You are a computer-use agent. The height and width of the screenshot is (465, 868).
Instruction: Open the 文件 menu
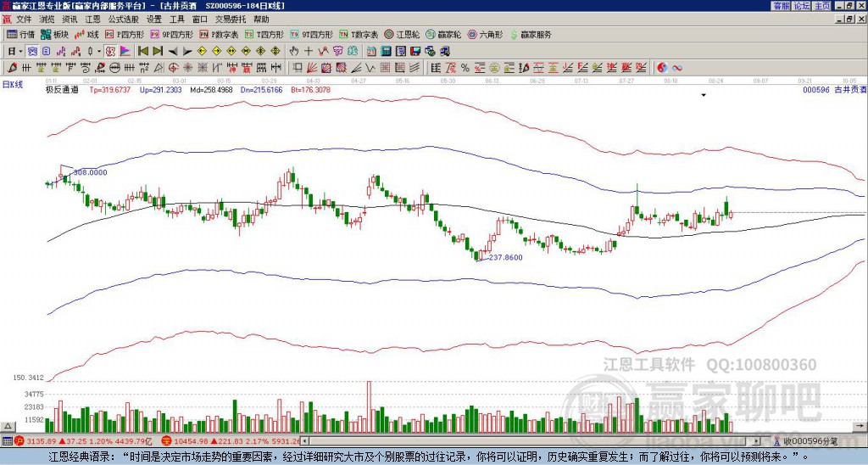(x=24, y=20)
